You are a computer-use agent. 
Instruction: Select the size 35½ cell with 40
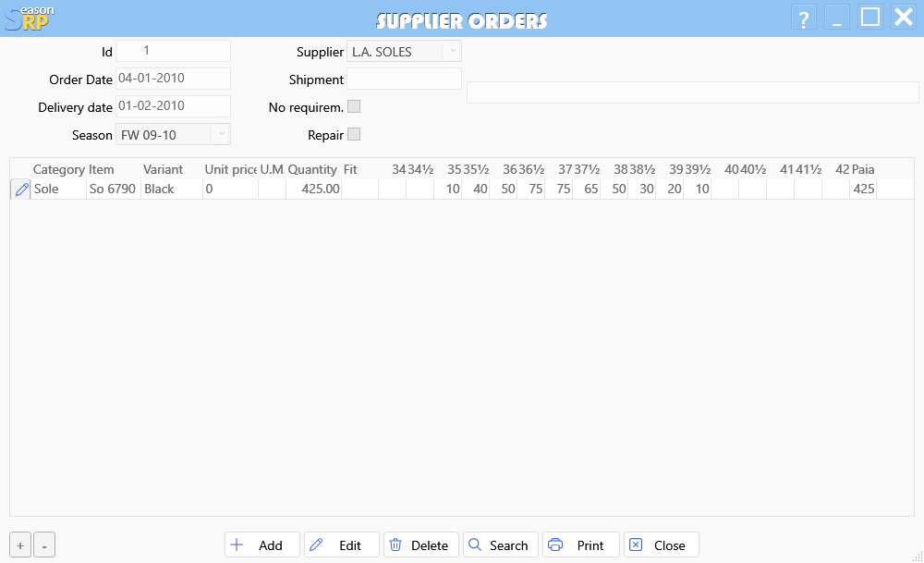click(x=476, y=190)
